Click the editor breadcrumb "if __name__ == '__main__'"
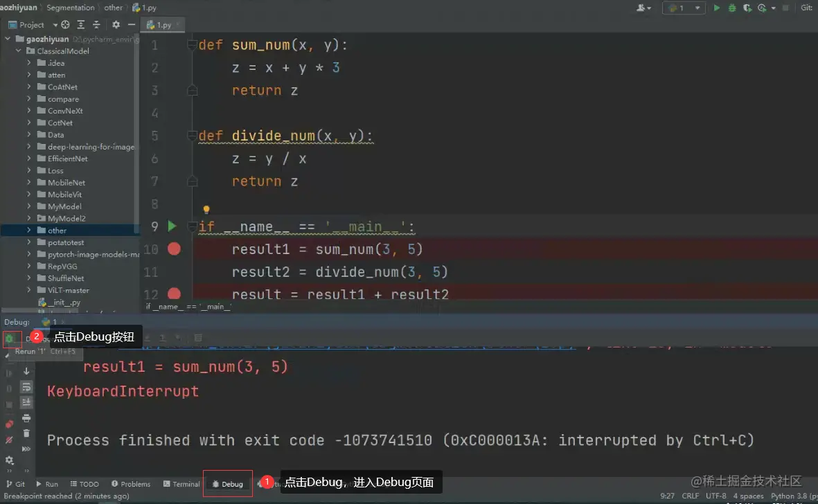Image resolution: width=818 pixels, height=504 pixels. point(189,307)
